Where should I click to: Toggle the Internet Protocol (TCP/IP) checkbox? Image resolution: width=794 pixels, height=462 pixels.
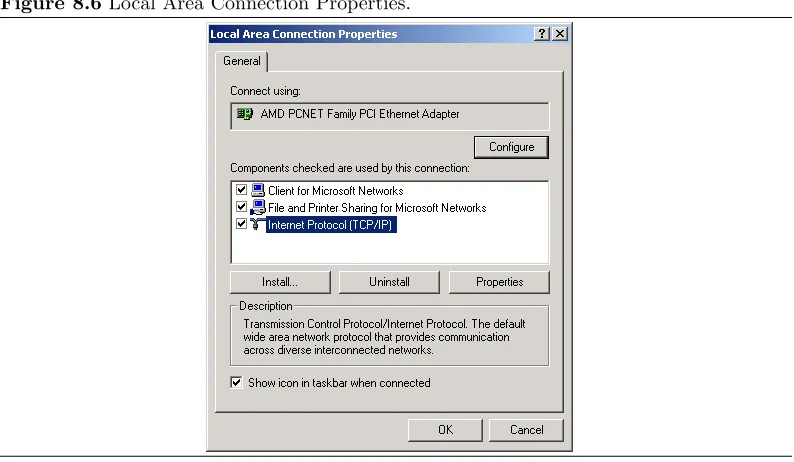[x=242, y=224]
